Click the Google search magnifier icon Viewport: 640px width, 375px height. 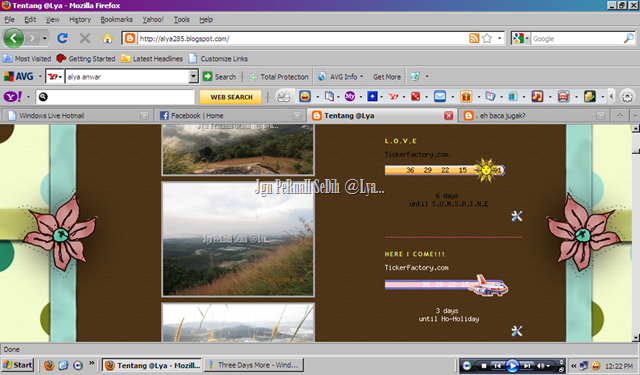coord(629,38)
